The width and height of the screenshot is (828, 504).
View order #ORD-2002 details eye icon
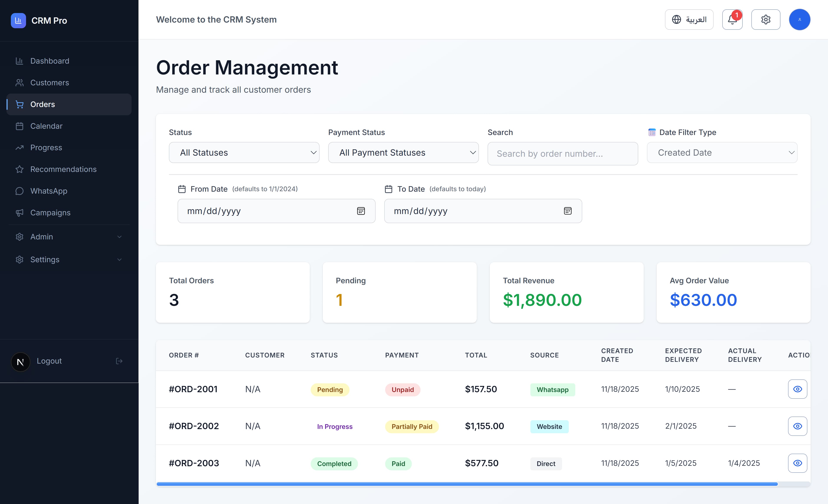[x=797, y=426]
